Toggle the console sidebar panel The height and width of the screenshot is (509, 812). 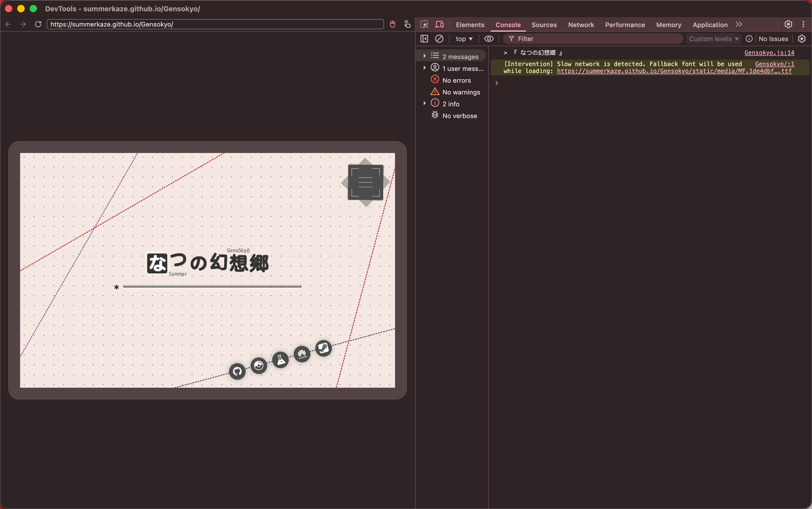pos(424,39)
